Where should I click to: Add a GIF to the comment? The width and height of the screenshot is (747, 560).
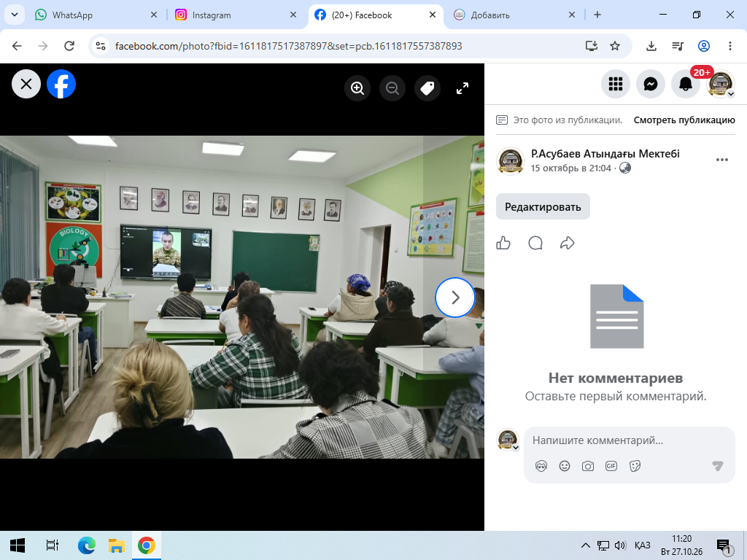[x=611, y=466]
